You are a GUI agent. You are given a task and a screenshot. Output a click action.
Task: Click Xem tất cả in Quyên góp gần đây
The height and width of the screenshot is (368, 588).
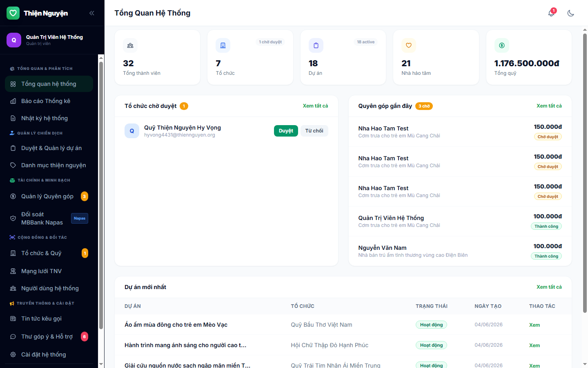coord(549,106)
